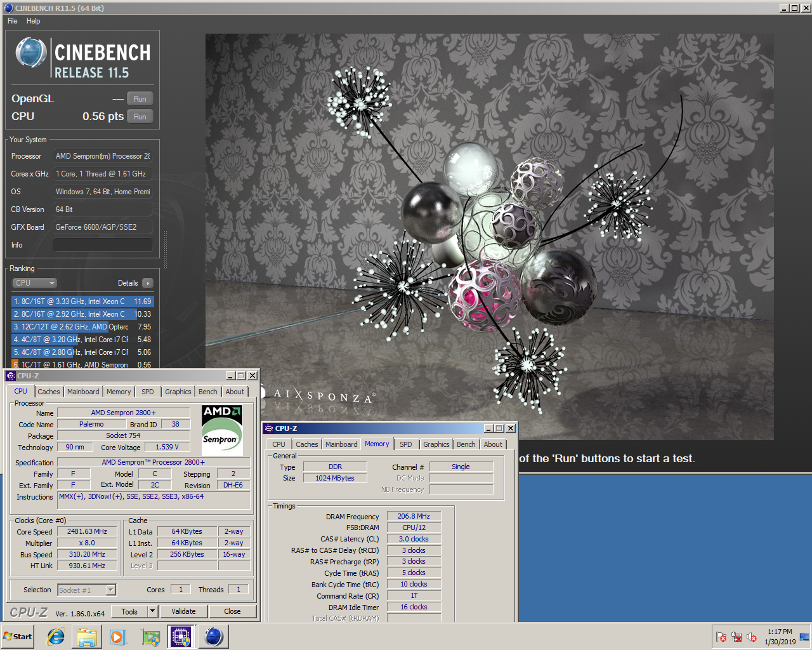Click the GFX Board GeForce 6600 field

[x=103, y=227]
